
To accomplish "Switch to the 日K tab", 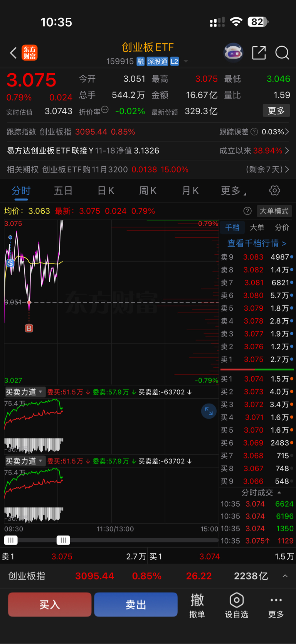I will [x=106, y=190].
